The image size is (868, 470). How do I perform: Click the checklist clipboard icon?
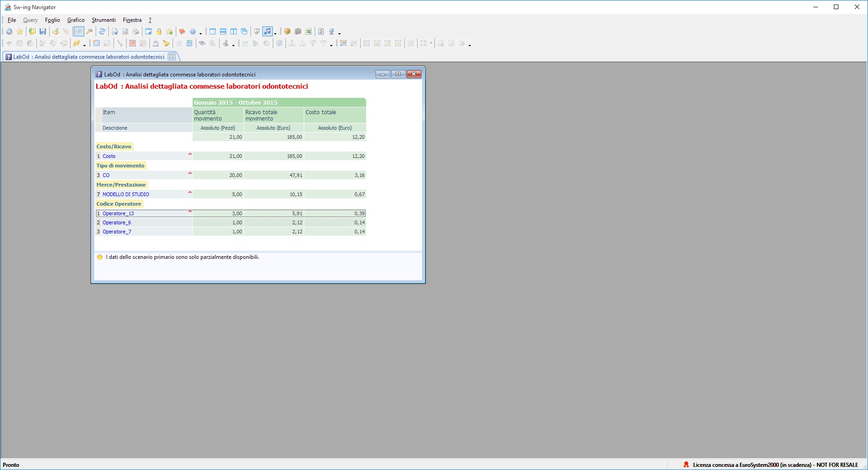tap(321, 31)
